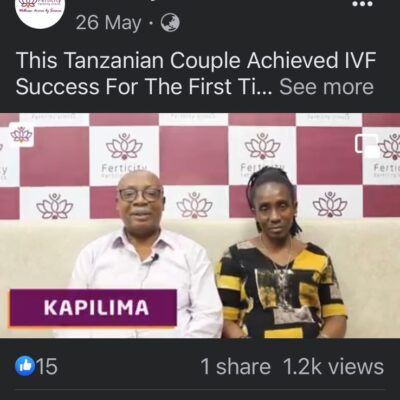Play the video by tapping the man
Viewport: 400px width, 400px height.
(143, 253)
